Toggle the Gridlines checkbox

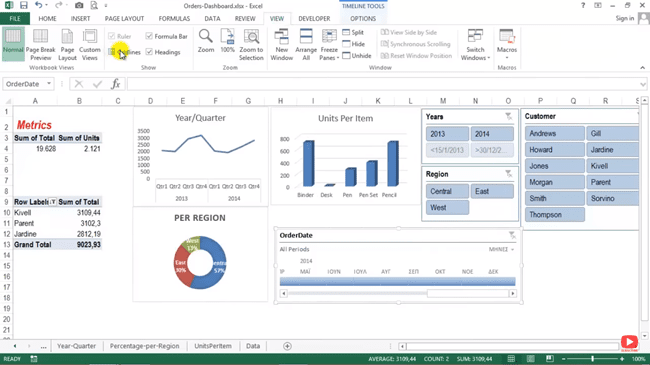pyautogui.click(x=112, y=52)
